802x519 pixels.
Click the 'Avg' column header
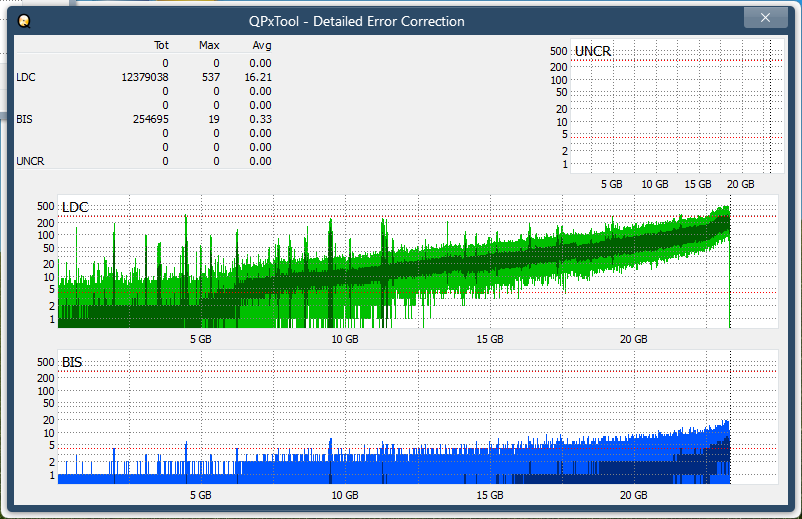(x=262, y=46)
